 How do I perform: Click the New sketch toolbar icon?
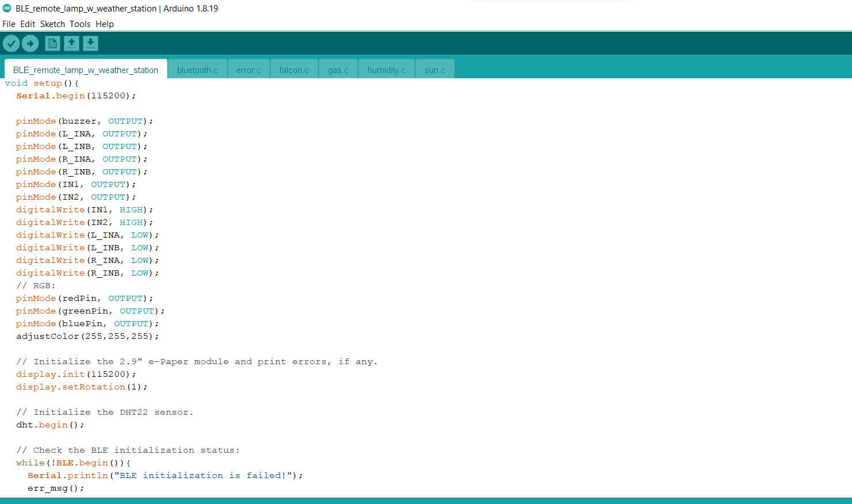pos(52,43)
